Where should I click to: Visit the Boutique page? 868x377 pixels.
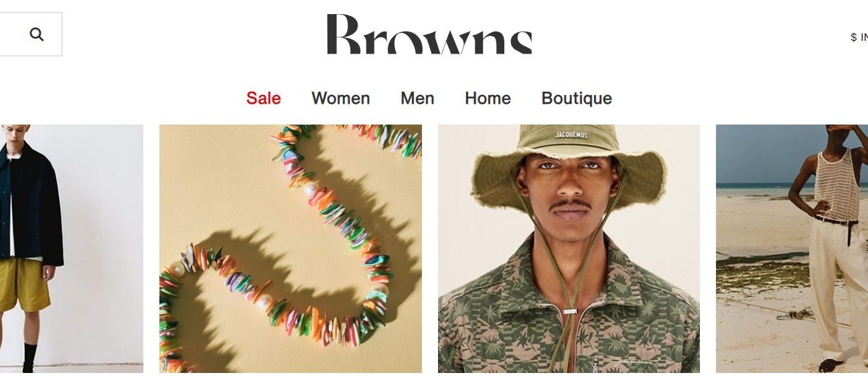577,98
